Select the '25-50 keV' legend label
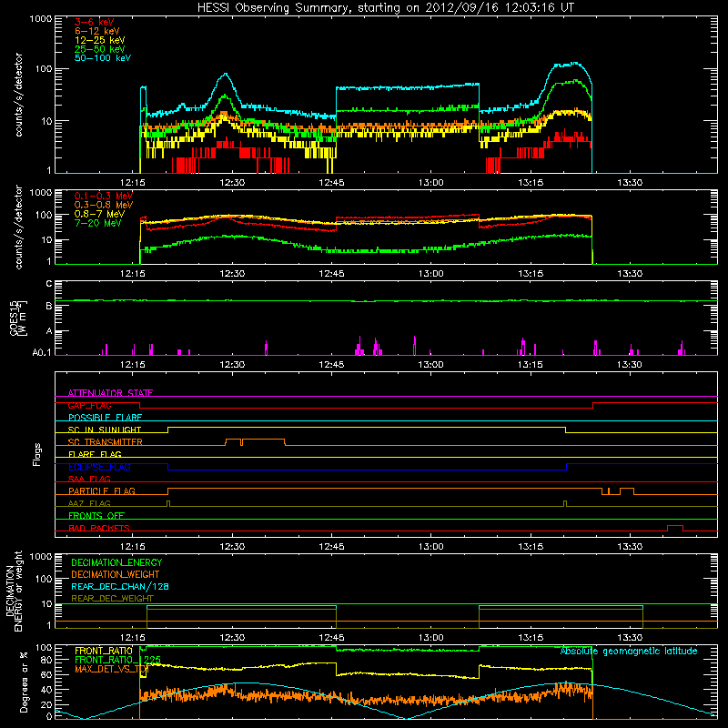 (100, 49)
